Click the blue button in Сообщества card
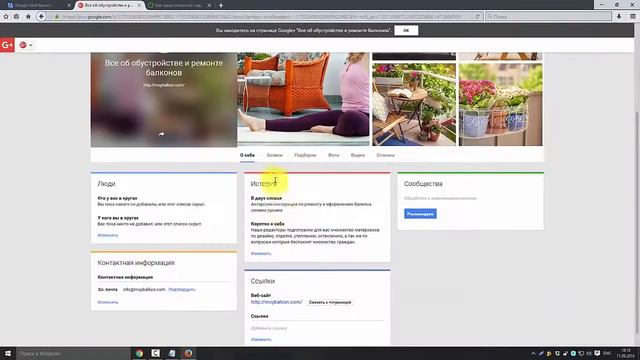Screen dimensions: 640x360 pyautogui.click(x=420, y=214)
